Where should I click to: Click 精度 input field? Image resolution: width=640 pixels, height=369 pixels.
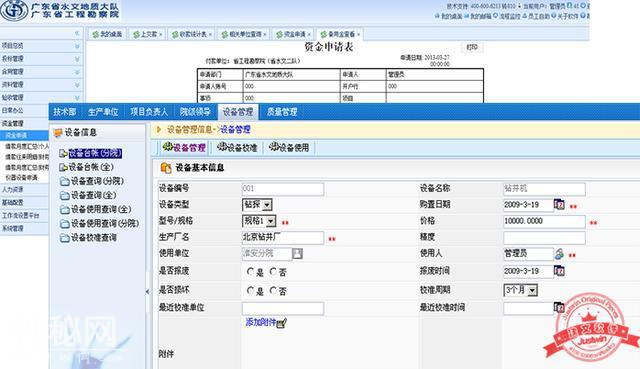544,237
